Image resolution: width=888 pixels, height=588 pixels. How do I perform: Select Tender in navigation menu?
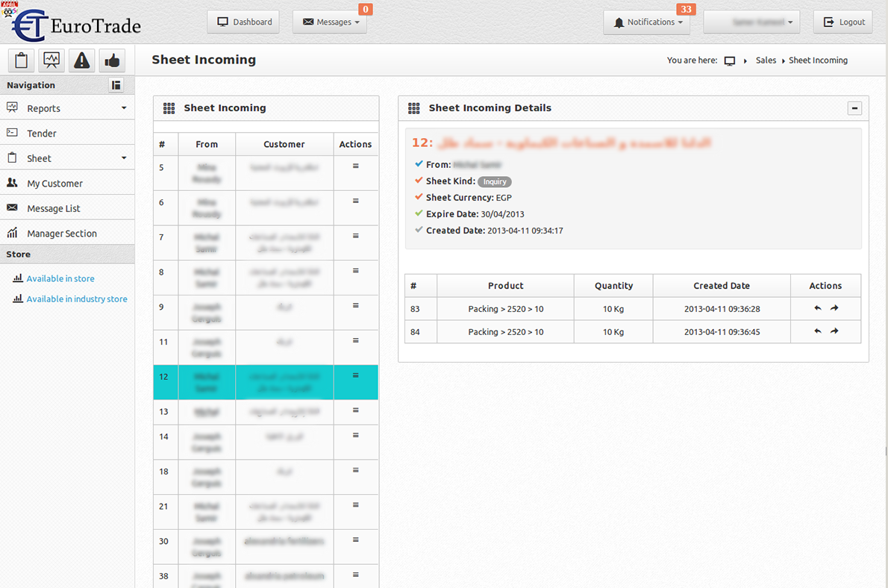pyautogui.click(x=42, y=134)
